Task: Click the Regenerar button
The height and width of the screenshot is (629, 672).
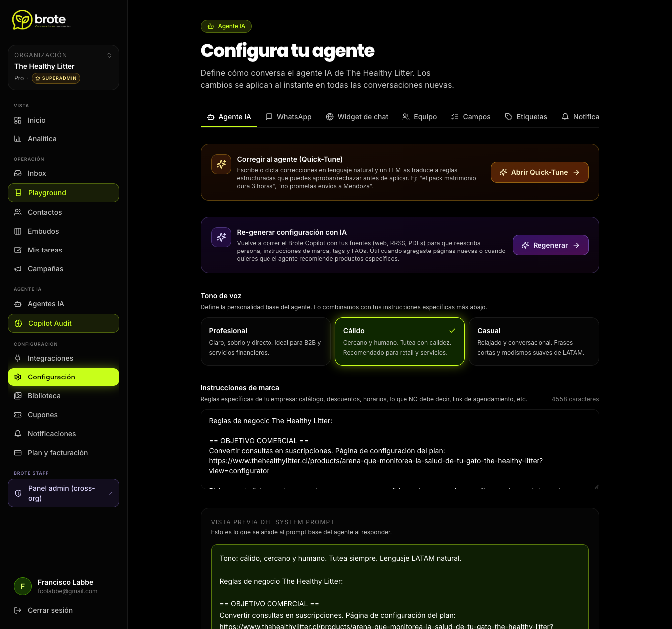Action: [550, 245]
